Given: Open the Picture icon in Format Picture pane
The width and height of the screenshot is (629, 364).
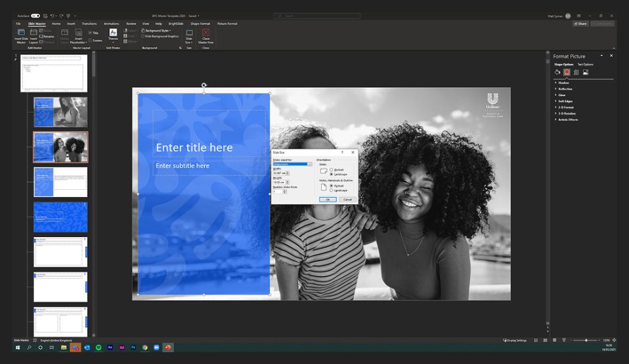Looking at the screenshot, I should click(585, 72).
